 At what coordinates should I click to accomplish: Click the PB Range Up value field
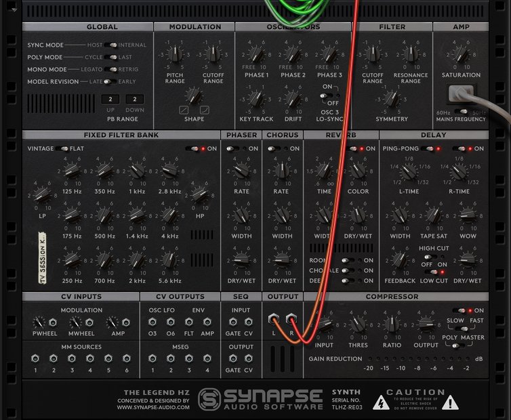pos(110,99)
